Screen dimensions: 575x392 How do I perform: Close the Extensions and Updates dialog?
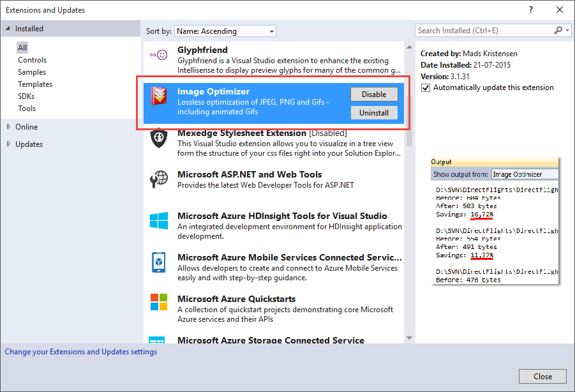click(542, 376)
